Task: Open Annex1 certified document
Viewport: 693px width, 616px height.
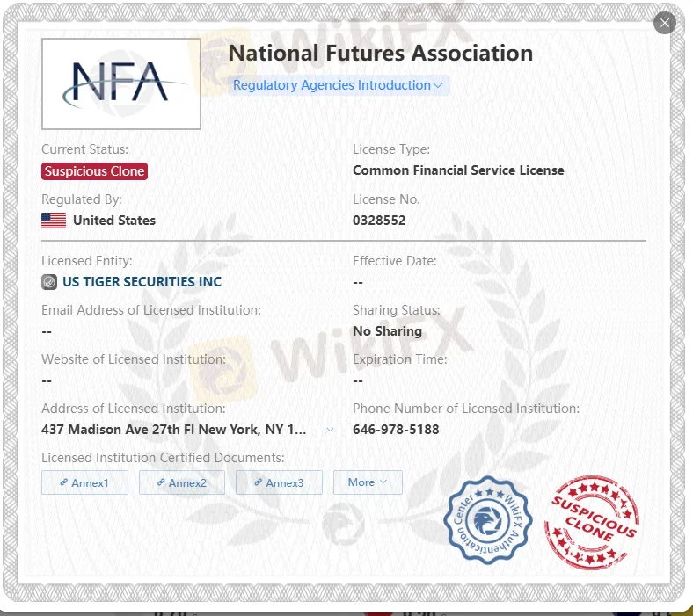Action: coord(84,482)
